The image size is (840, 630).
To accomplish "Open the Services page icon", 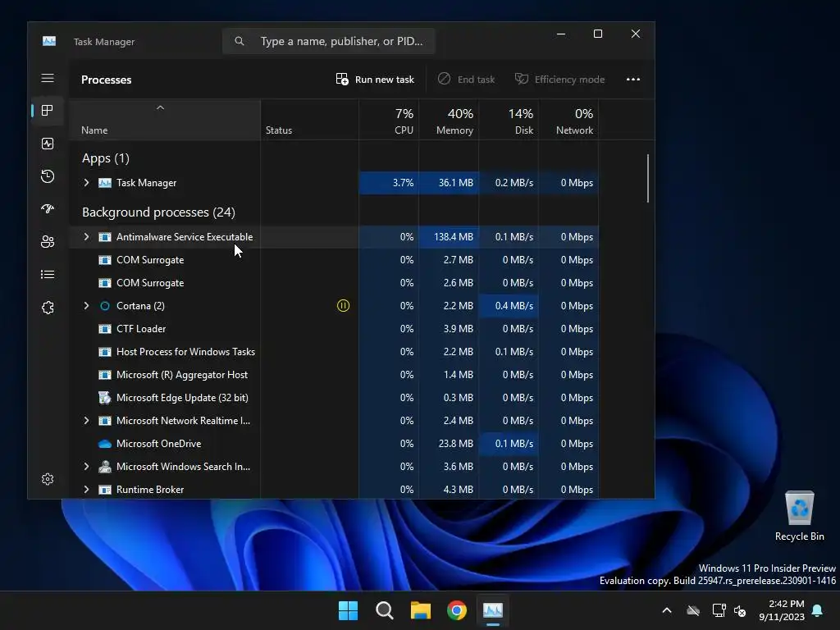I will tap(48, 308).
